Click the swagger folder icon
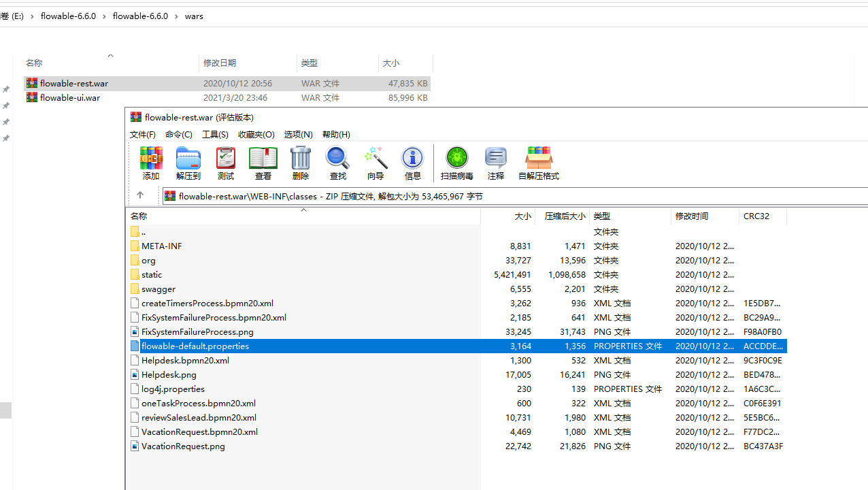The height and width of the screenshot is (490, 868). (x=135, y=289)
